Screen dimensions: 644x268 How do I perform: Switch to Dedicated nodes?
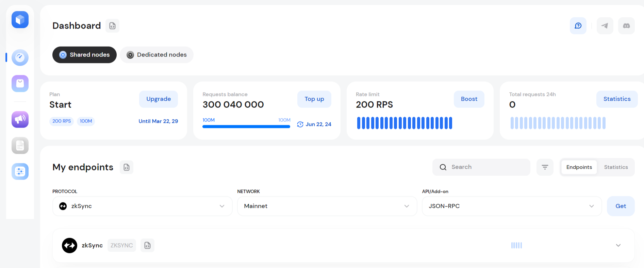coord(156,55)
